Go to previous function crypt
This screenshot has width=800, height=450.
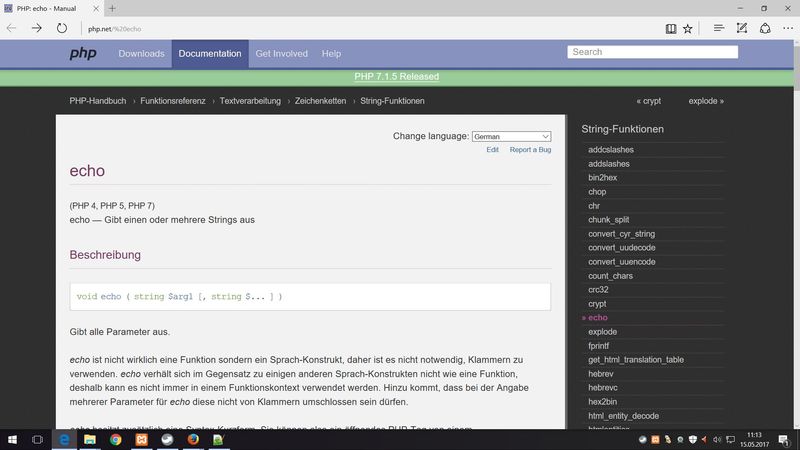[x=648, y=101]
